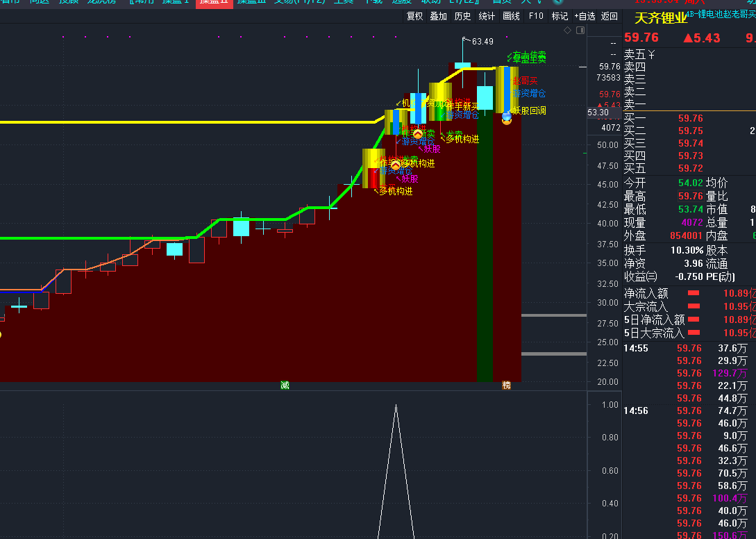Open the 历史 history view
Image resolution: width=756 pixels, height=539 pixels.
tap(462, 17)
